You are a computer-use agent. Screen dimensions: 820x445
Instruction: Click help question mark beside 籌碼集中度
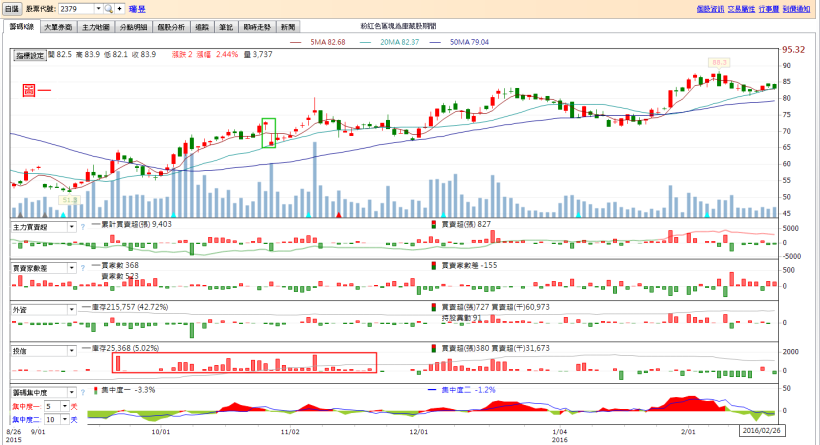[82, 392]
